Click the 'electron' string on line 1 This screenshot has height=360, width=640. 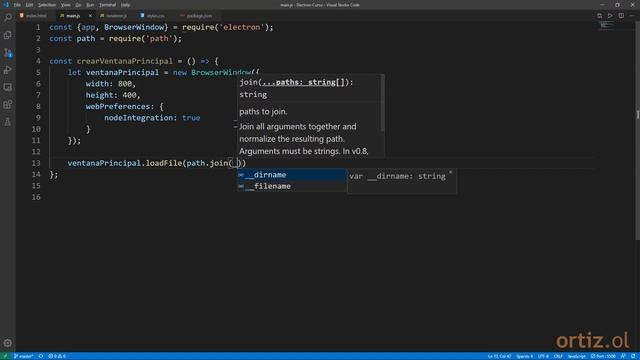coord(241,27)
